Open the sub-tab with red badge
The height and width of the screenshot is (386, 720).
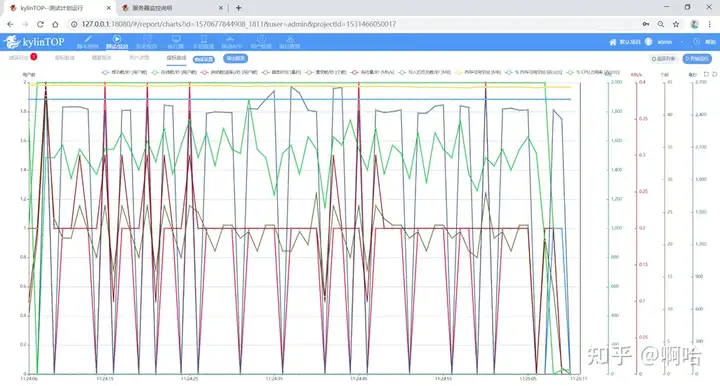[x=23, y=58]
